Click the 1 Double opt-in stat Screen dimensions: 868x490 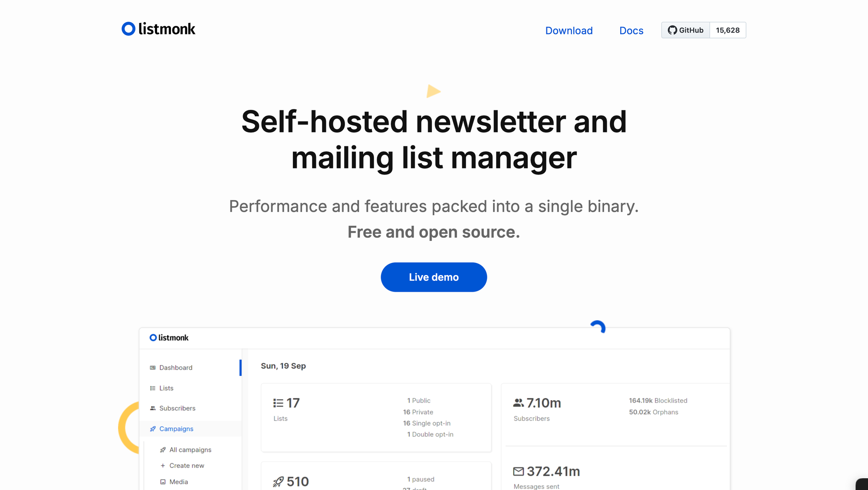[x=430, y=434]
